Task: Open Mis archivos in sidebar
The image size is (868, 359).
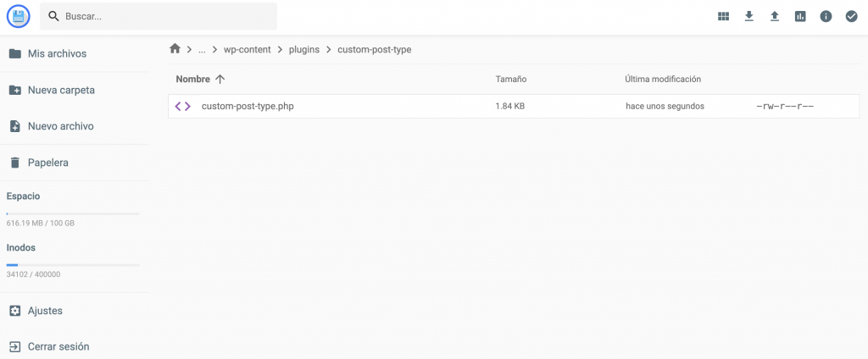Action: 57,53
